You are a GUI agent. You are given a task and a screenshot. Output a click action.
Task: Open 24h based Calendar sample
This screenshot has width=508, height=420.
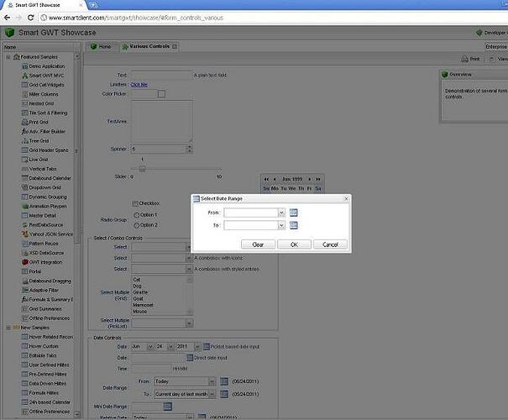tap(50, 402)
